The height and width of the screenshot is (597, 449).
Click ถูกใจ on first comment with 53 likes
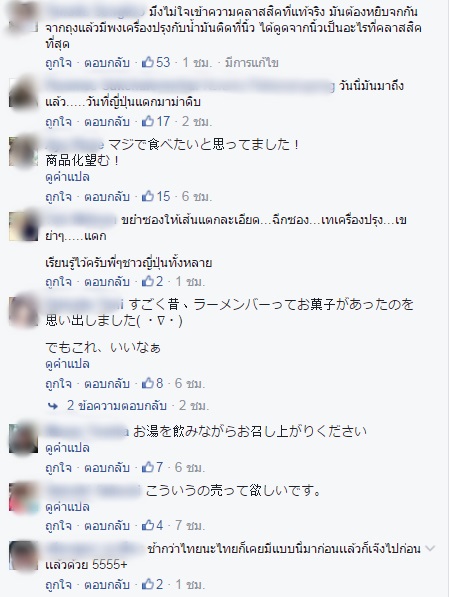tap(58, 62)
